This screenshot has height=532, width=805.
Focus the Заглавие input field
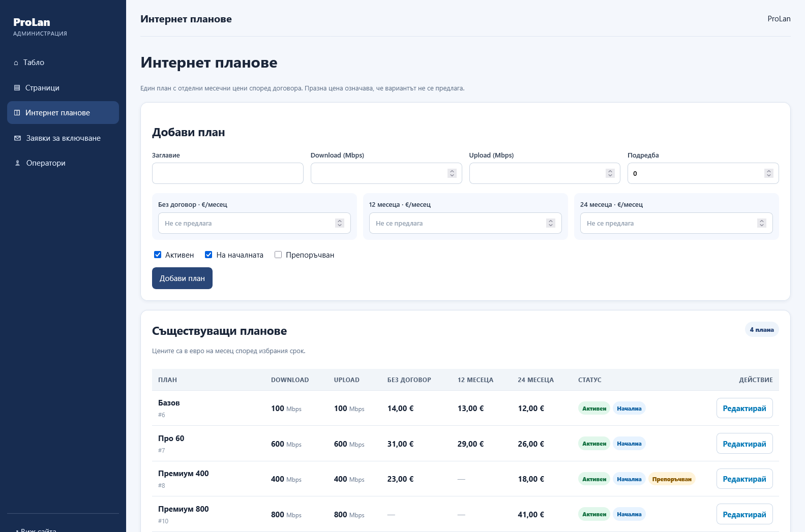coord(228,173)
